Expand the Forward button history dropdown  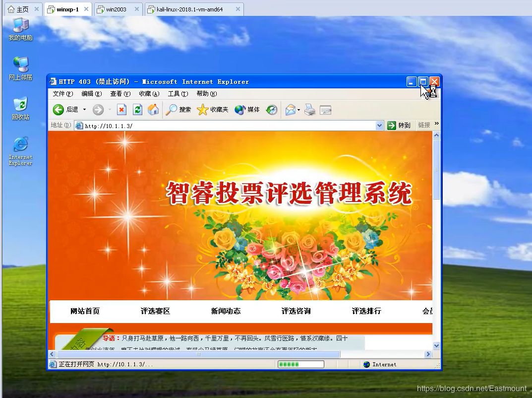coord(110,110)
